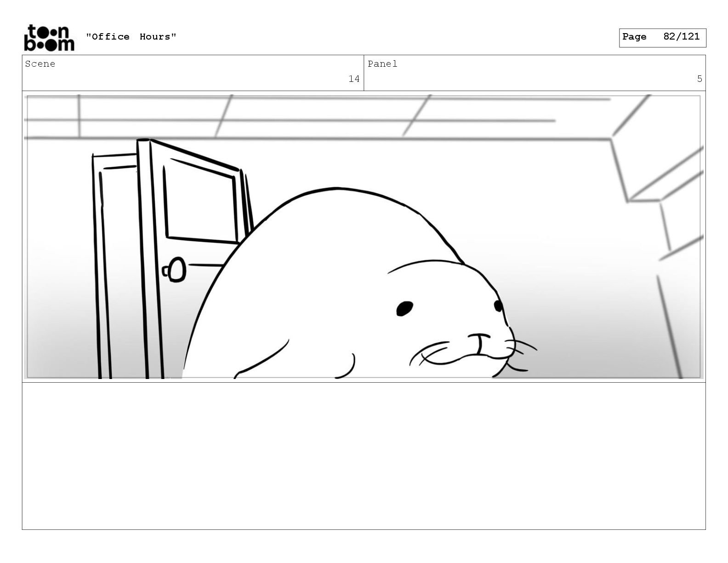Click scene number 14
The width and height of the screenshot is (728, 563).
pos(354,79)
